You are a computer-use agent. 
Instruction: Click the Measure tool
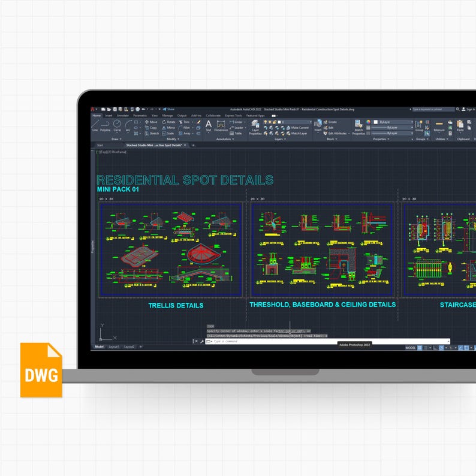[x=439, y=125]
